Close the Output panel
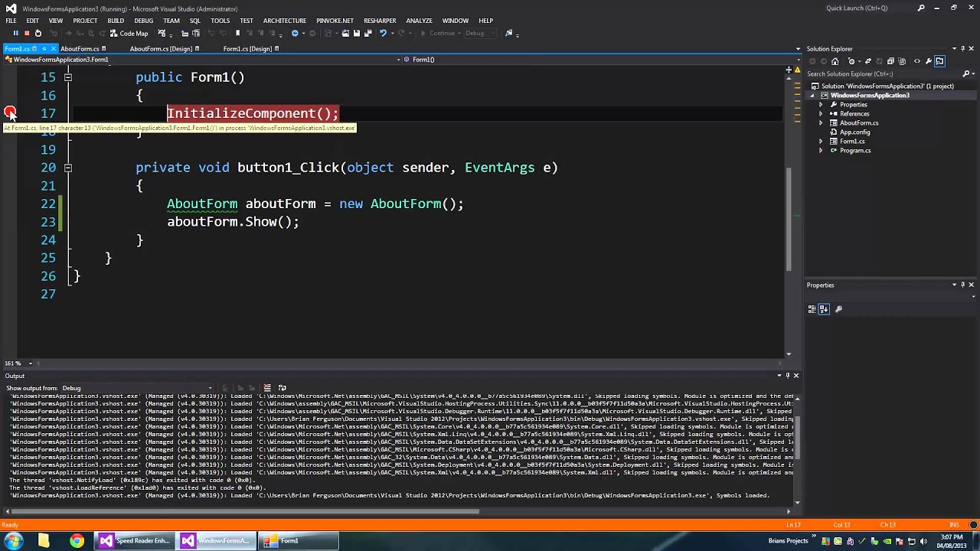 click(795, 376)
